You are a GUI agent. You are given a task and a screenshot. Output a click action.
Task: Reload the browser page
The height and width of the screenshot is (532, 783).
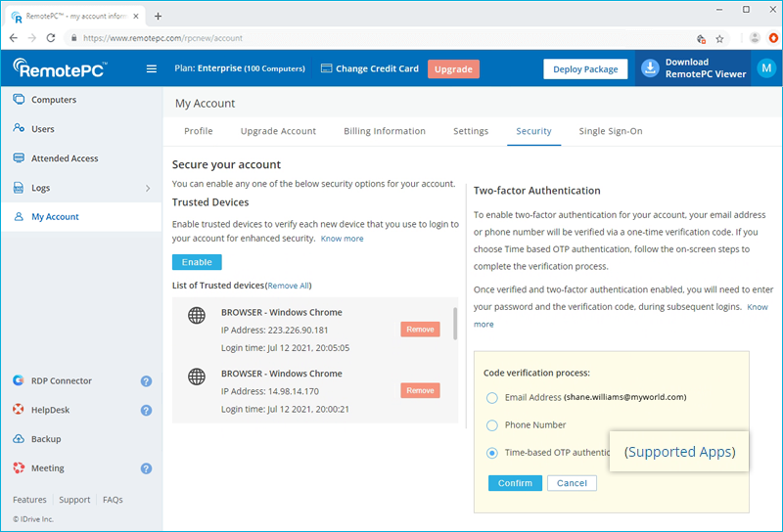(51, 38)
